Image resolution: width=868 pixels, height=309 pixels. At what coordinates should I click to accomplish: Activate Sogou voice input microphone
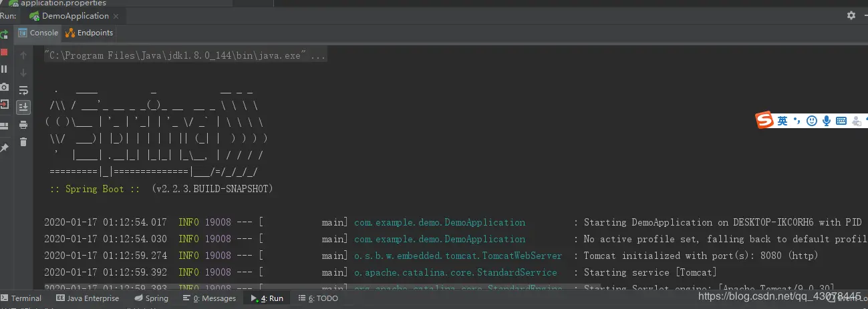827,121
